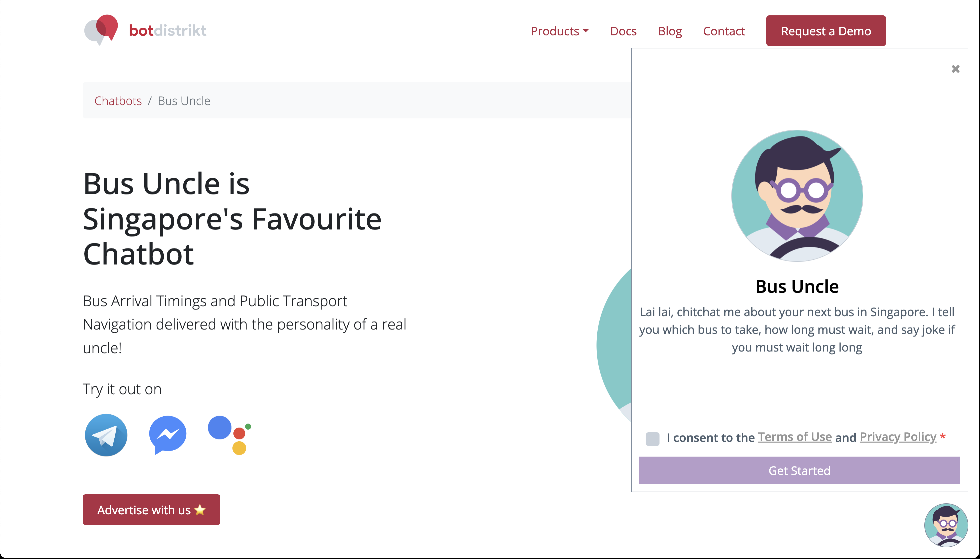Click the botdistrikt brand name text
This screenshot has width=980, height=559.
click(x=168, y=30)
